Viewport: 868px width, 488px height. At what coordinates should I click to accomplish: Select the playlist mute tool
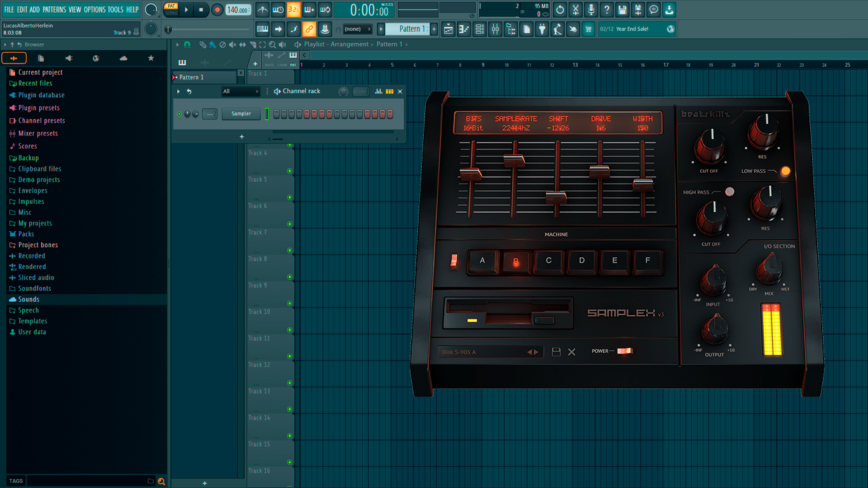click(233, 44)
